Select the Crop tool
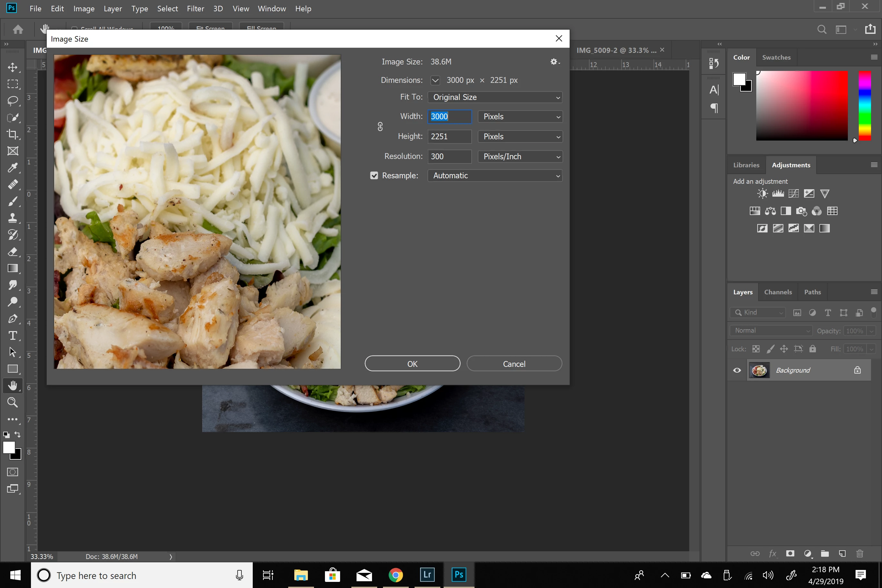 [x=12, y=134]
